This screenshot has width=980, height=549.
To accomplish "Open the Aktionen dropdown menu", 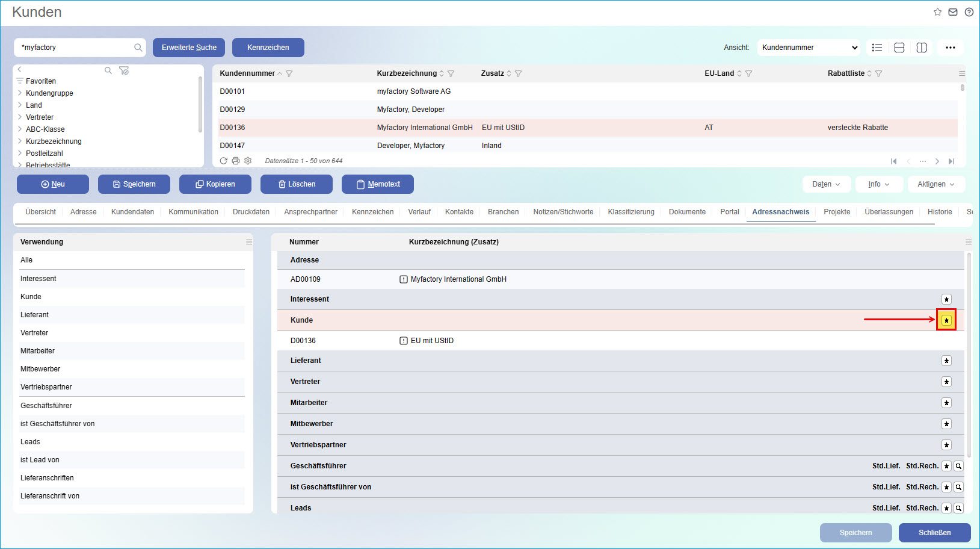I will (936, 184).
